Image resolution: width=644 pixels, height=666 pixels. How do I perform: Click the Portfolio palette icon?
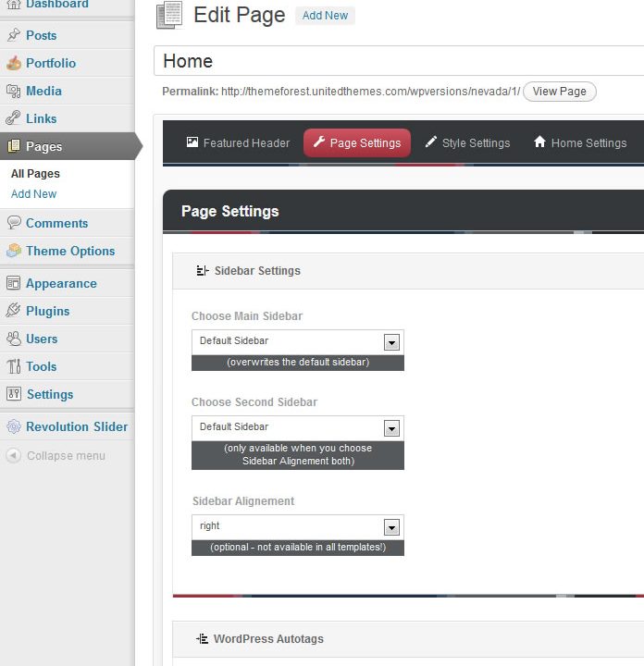tap(13, 63)
